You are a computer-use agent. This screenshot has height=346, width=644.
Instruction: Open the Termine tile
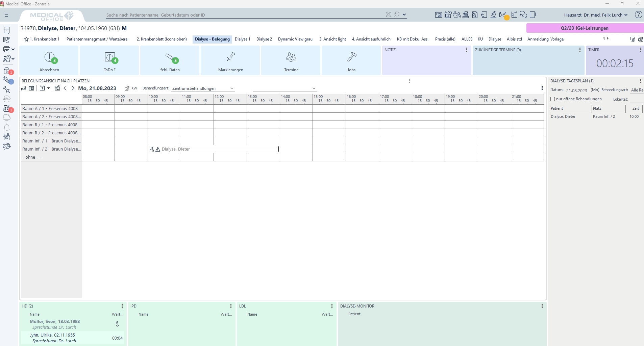click(291, 60)
